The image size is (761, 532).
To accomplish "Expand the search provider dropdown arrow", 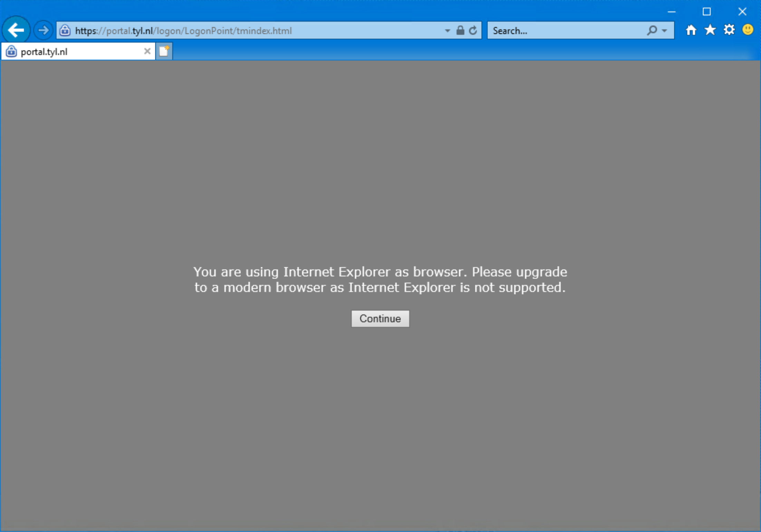I will (664, 30).
